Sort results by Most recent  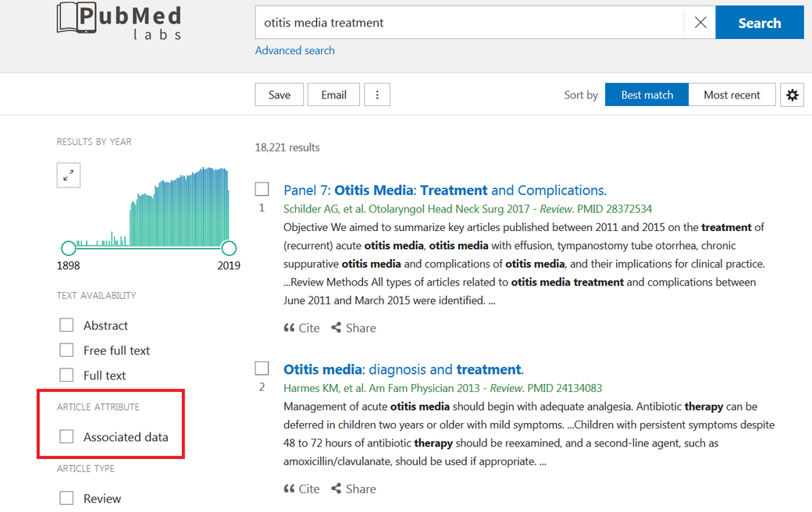click(x=732, y=94)
